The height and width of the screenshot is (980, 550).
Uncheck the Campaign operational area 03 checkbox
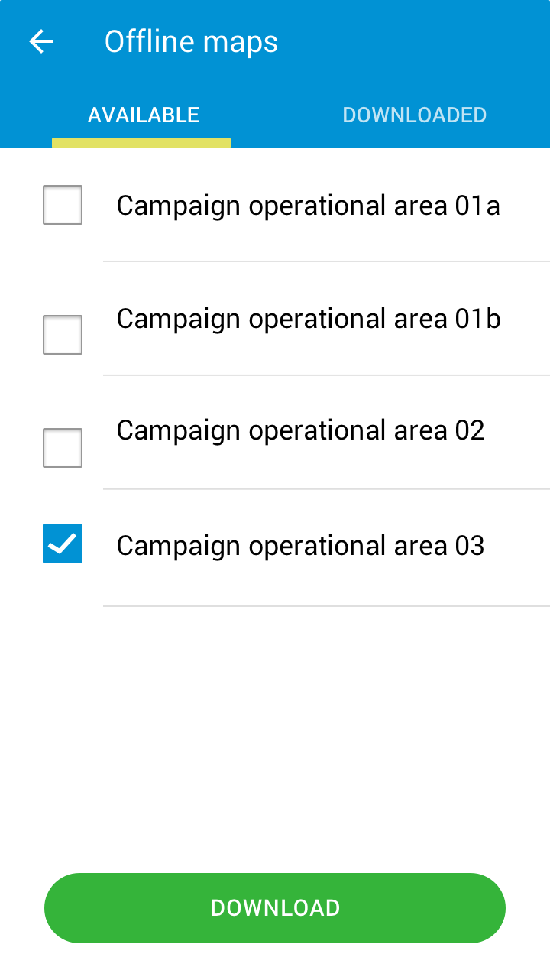coord(62,544)
